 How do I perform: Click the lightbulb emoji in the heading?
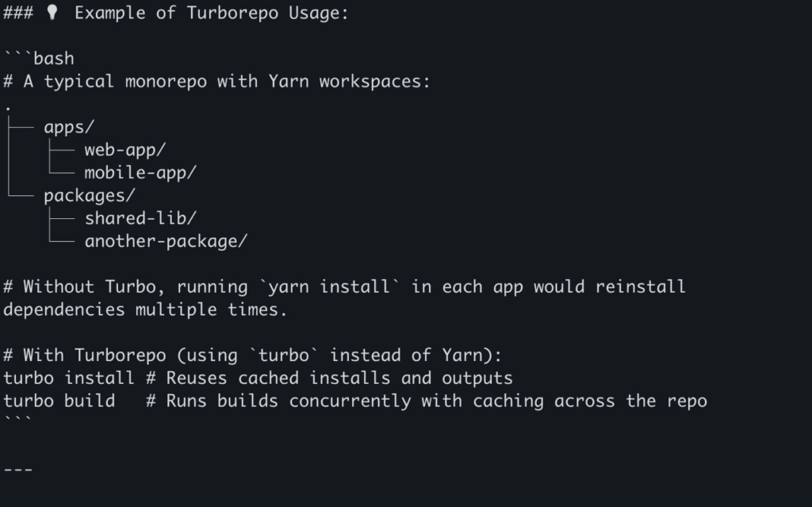click(52, 12)
